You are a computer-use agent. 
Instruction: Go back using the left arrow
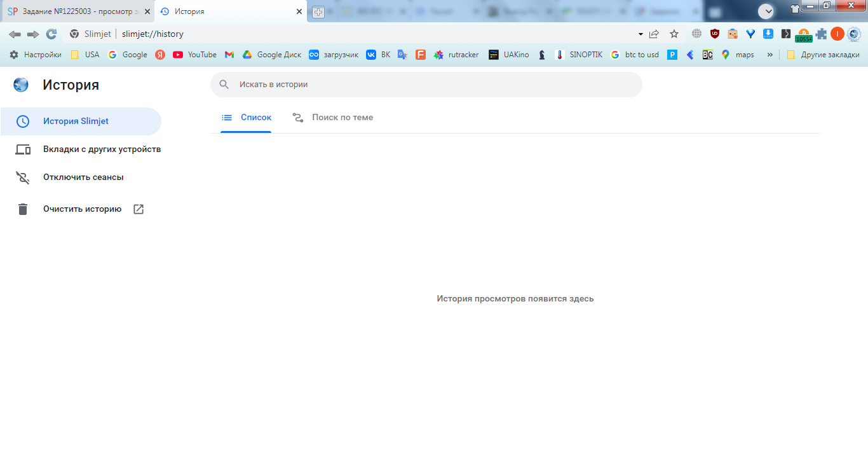pos(15,34)
